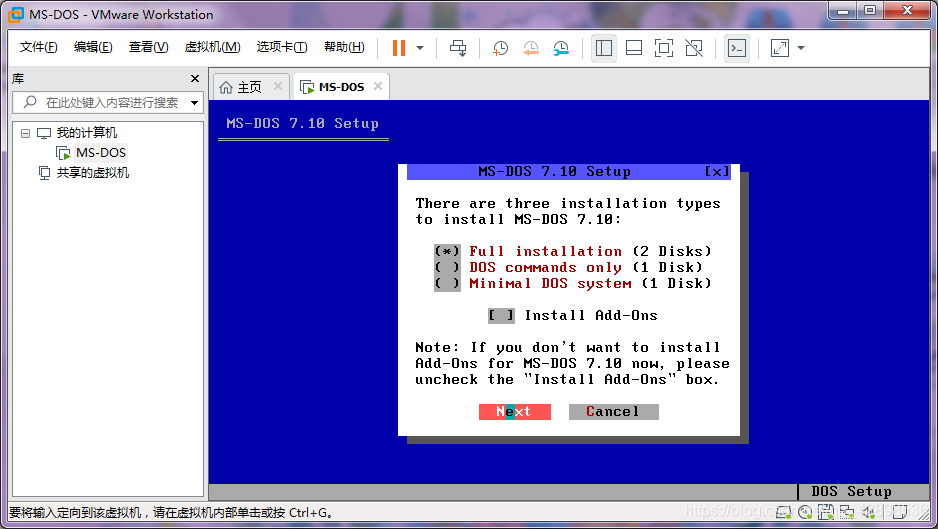Click the sound card status icon
Screen dimensions: 938x529
tap(869, 512)
